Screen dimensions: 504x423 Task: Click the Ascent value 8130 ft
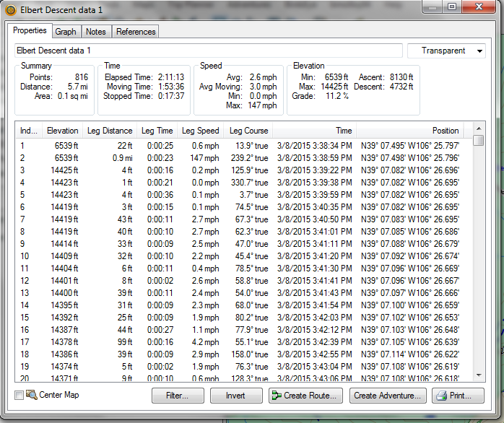point(401,77)
